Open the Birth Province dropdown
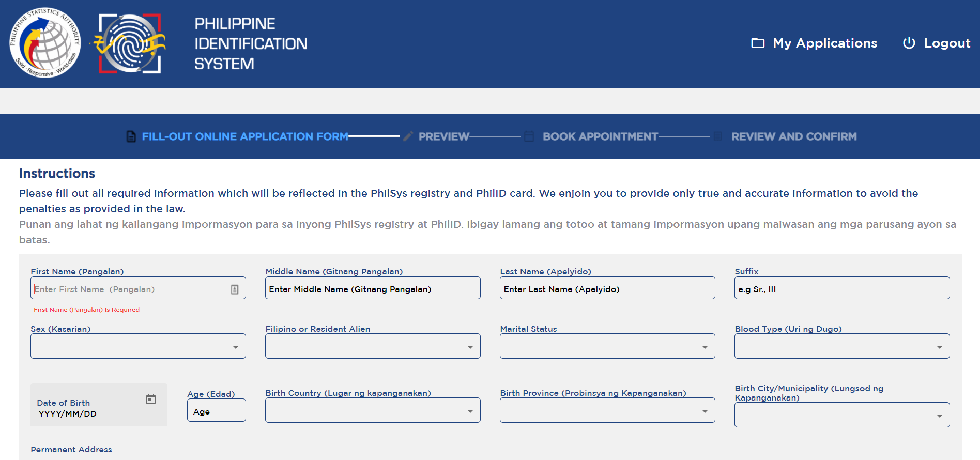Image resolution: width=980 pixels, height=460 pixels. coord(607,410)
